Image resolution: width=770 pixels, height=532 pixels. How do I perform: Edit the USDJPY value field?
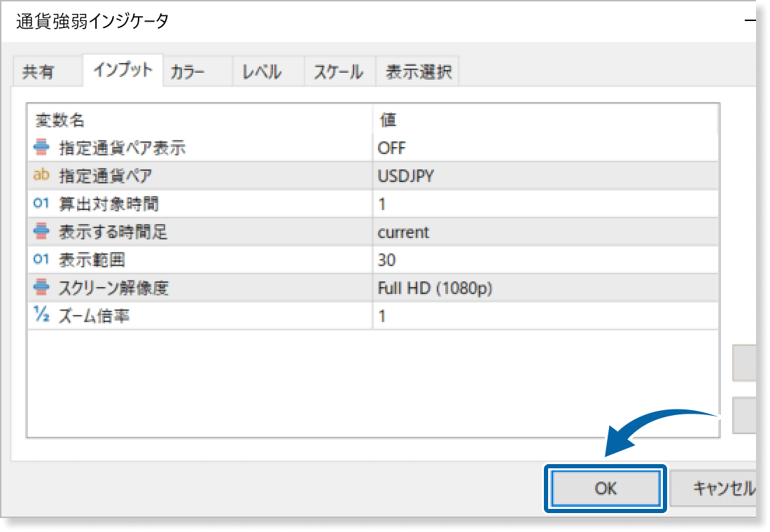point(545,176)
